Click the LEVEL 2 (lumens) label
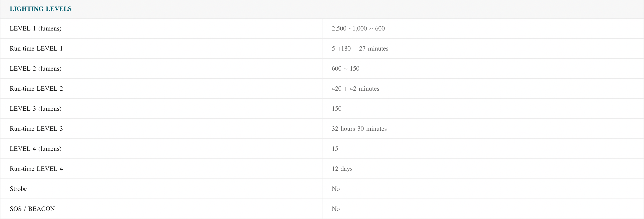The height and width of the screenshot is (219, 644). 35,68
